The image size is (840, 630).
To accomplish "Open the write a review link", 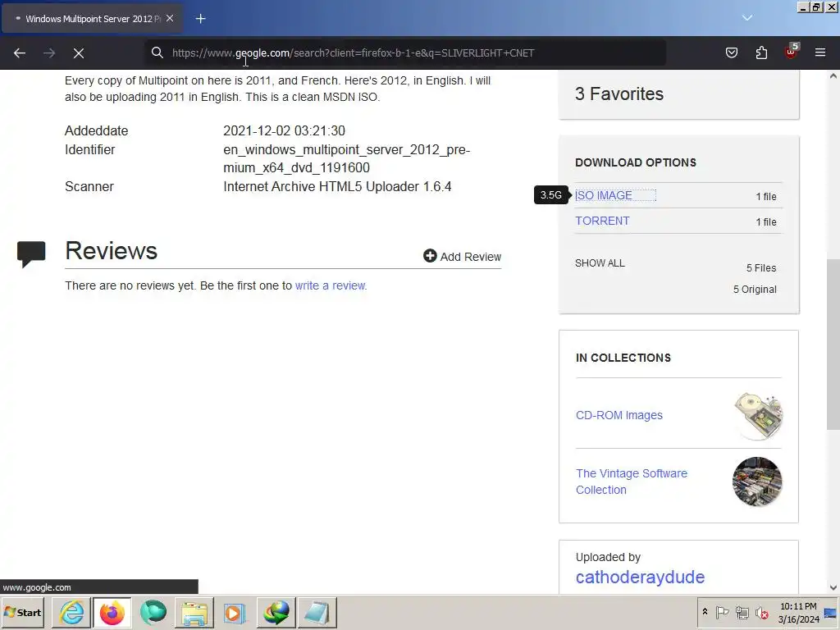I will [x=330, y=285].
